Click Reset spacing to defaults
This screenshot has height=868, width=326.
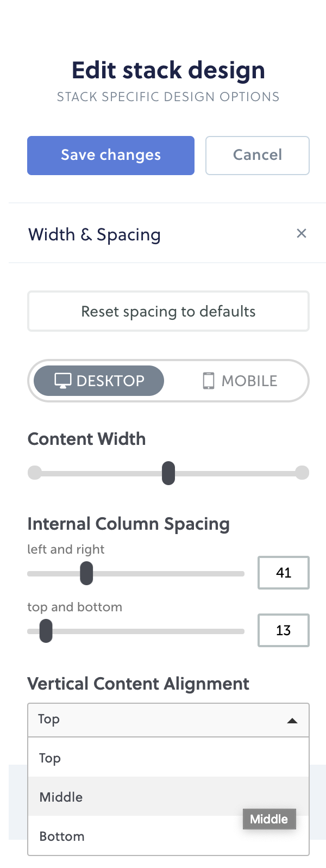(x=168, y=312)
